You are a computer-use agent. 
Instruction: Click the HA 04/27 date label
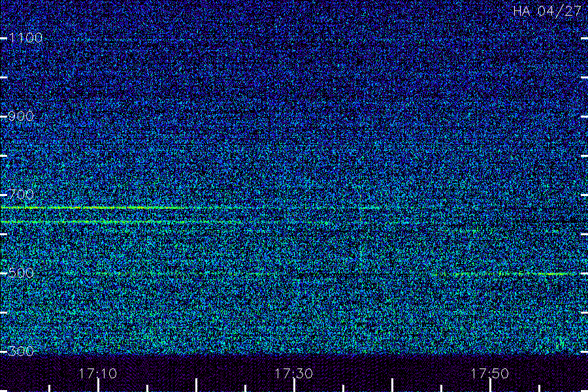pyautogui.click(x=547, y=11)
